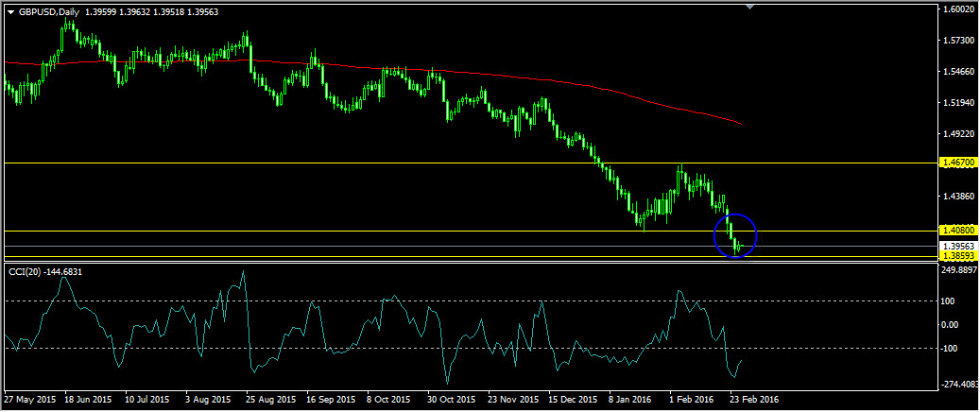This screenshot has height=412, width=980.
Task: Click the 1.49220 price scale value
Action: point(959,134)
